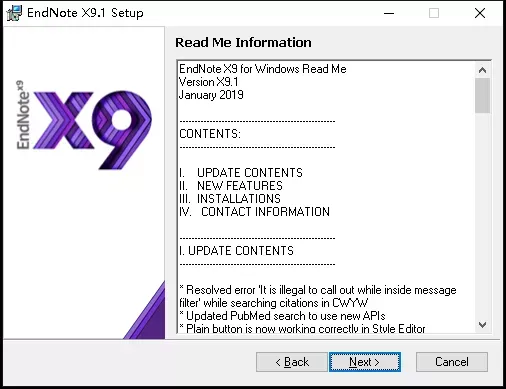Image resolution: width=506 pixels, height=389 pixels.
Task: Click the EndNote X9 purple logo graphic
Action: pos(85,125)
